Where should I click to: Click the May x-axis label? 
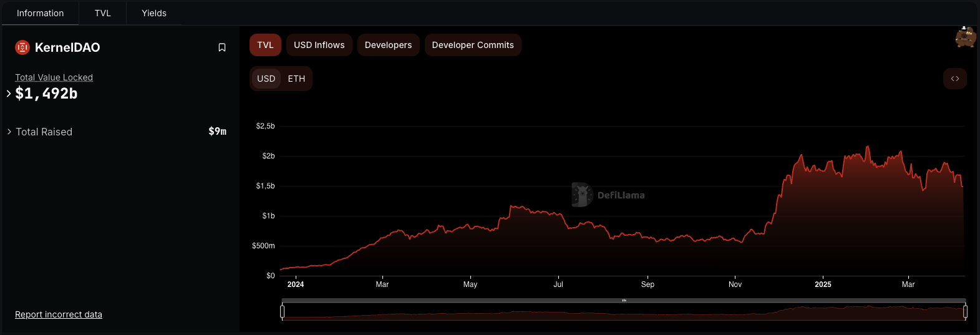click(x=470, y=284)
